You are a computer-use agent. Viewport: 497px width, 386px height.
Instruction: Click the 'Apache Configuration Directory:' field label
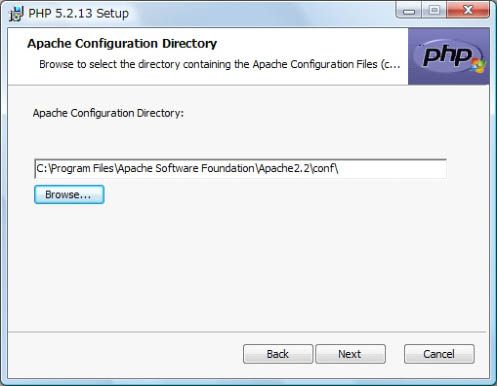[108, 113]
